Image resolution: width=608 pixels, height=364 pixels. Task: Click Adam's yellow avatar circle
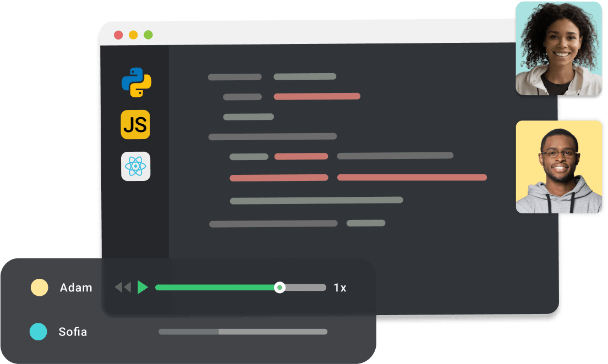click(39, 288)
